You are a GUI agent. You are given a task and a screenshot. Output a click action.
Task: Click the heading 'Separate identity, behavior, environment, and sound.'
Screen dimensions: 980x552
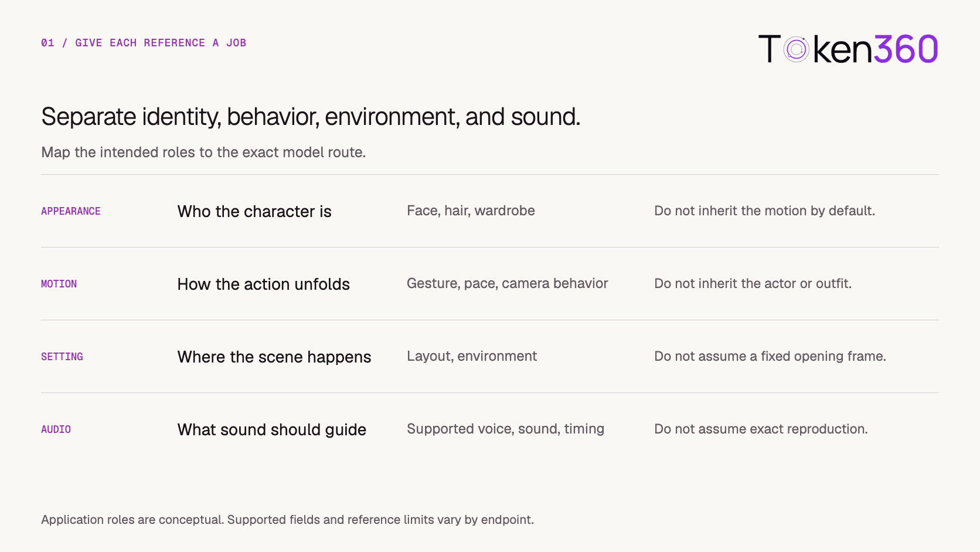point(311,117)
